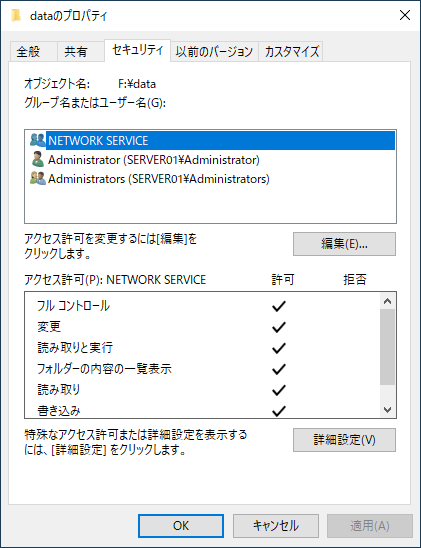Click the allow checkmark for 書き込み
This screenshot has width=421, height=548.
(279, 411)
